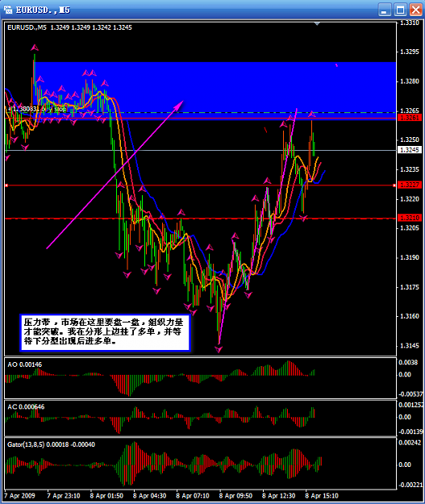Click the 8 Apr 12:30 time label
Image resolution: width=425 pixels, height=504 pixels.
pyautogui.click(x=279, y=496)
